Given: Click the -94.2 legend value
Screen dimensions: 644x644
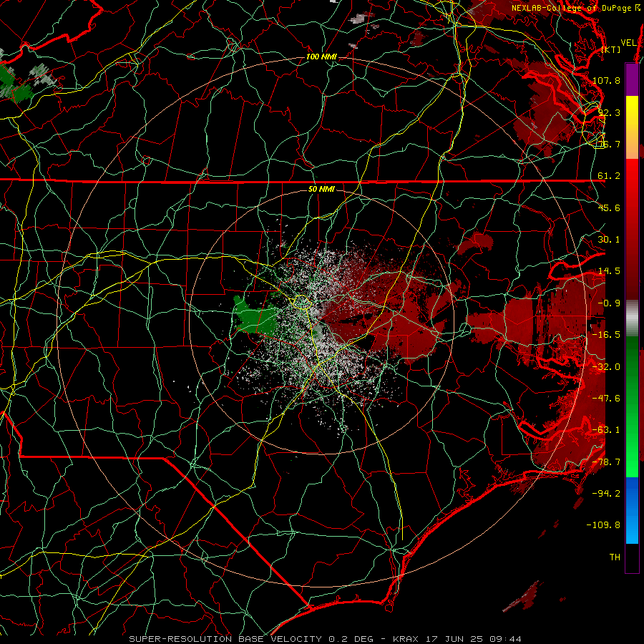Looking at the screenshot, I should [x=606, y=494].
